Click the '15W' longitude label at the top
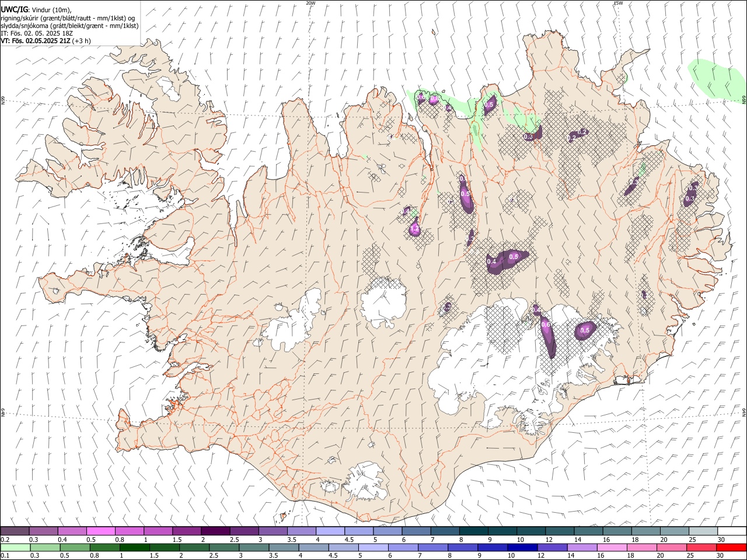The image size is (747, 560). 618,3
